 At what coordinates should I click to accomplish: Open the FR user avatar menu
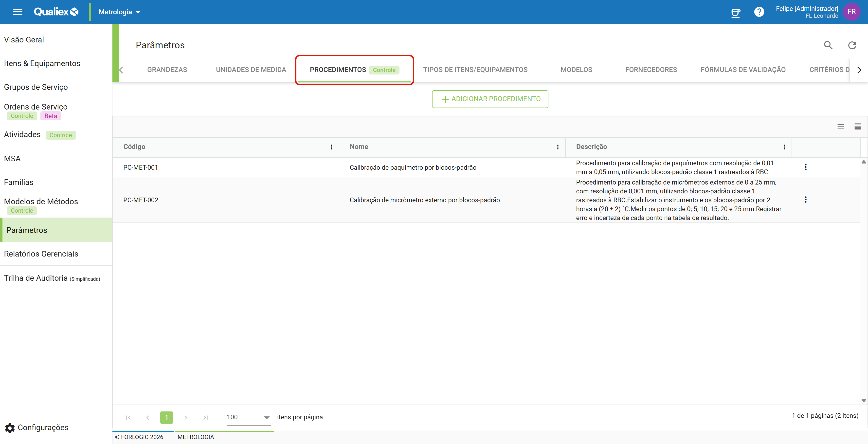851,12
